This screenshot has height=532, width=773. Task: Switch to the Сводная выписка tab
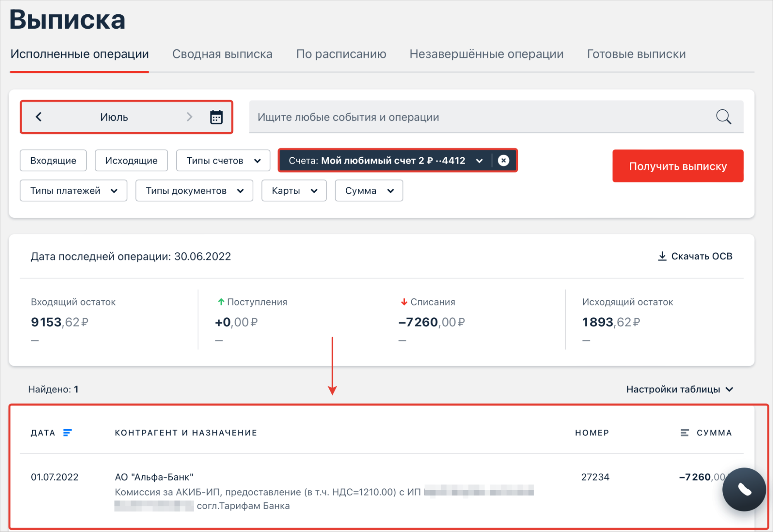click(x=222, y=54)
